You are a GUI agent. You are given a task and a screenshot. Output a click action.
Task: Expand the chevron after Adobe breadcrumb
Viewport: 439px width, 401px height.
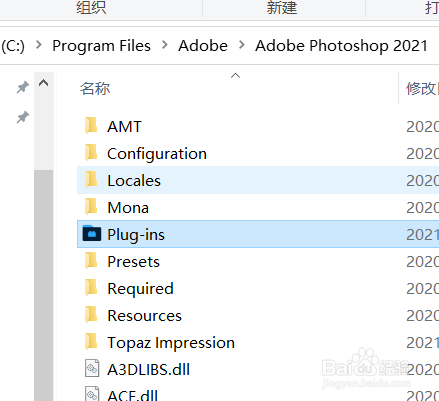click(242, 45)
